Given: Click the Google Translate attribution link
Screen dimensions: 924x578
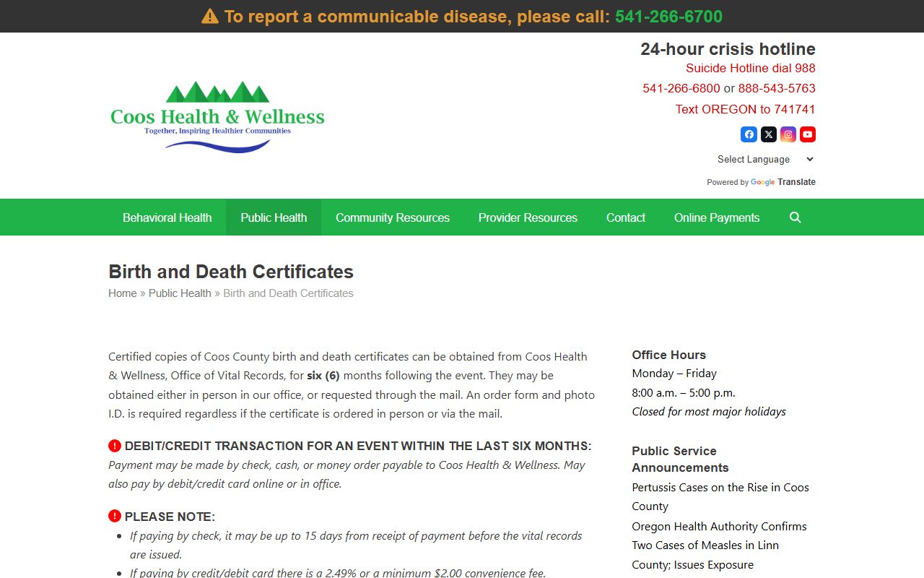Looking at the screenshot, I should pyautogui.click(x=783, y=182).
